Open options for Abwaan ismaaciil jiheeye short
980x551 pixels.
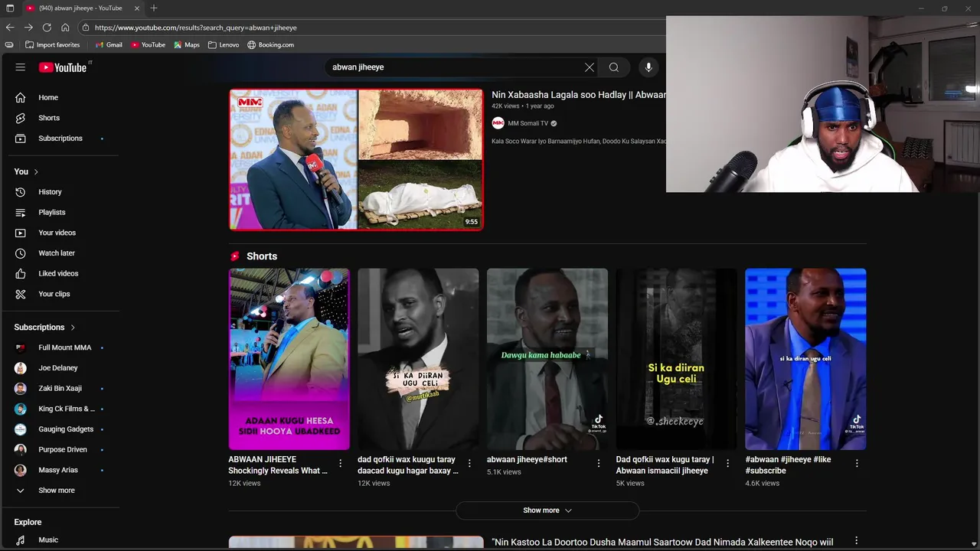pos(727,463)
